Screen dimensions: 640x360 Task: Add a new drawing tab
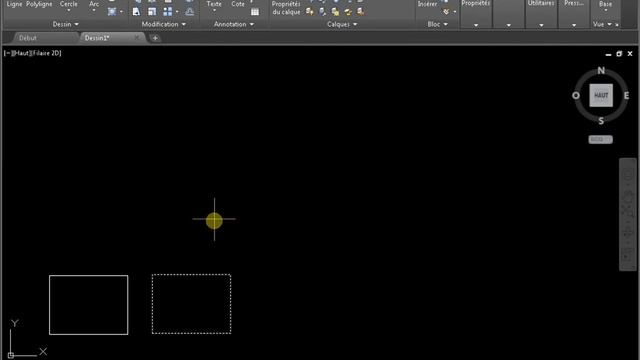tap(155, 38)
